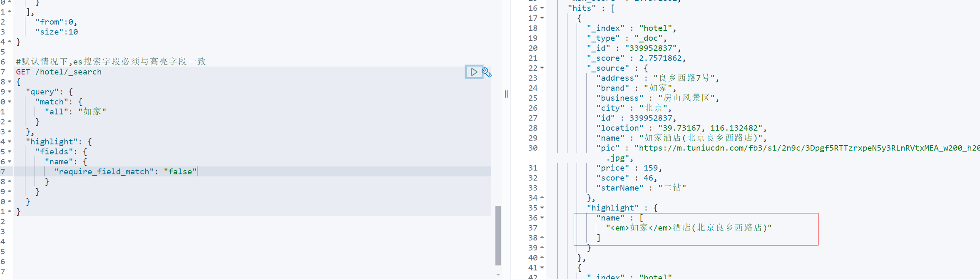This screenshot has height=280, width=980.
Task: Click the "price" : 159 response line
Action: point(629,168)
